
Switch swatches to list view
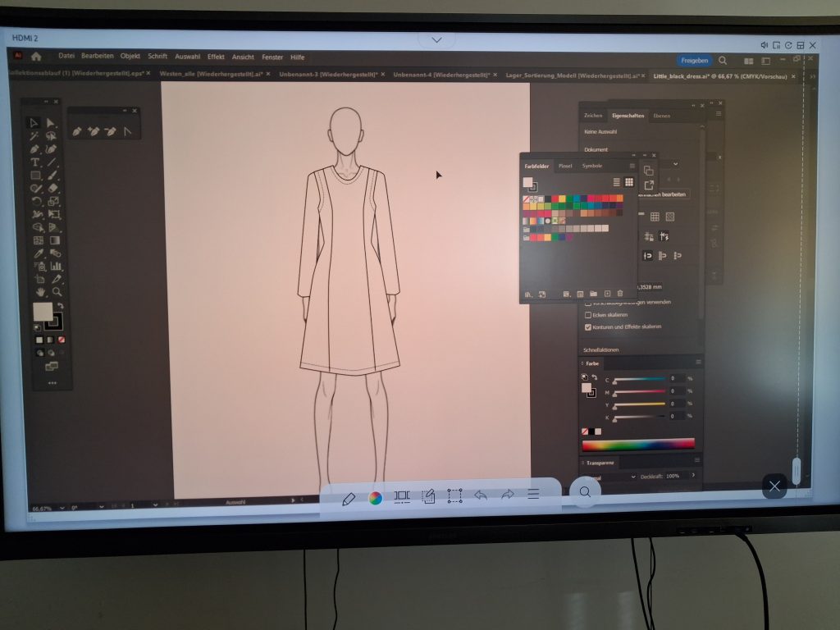[x=617, y=182]
